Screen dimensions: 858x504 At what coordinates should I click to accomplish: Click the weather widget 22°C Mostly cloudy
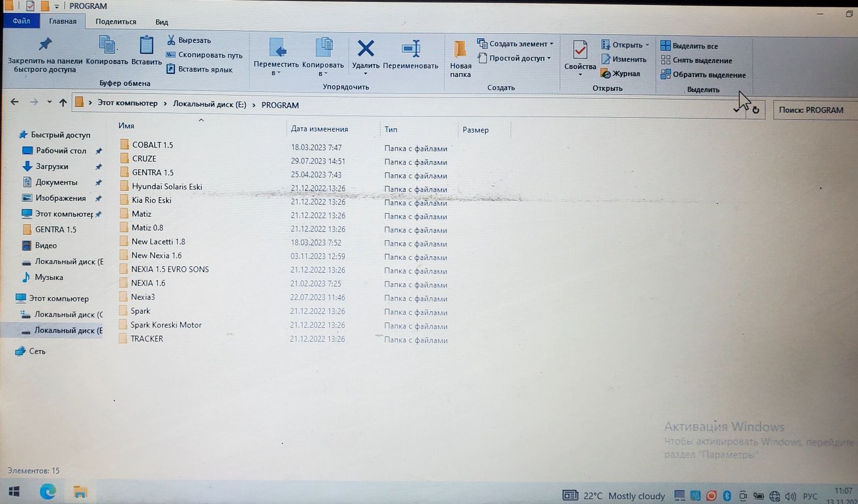point(614,496)
